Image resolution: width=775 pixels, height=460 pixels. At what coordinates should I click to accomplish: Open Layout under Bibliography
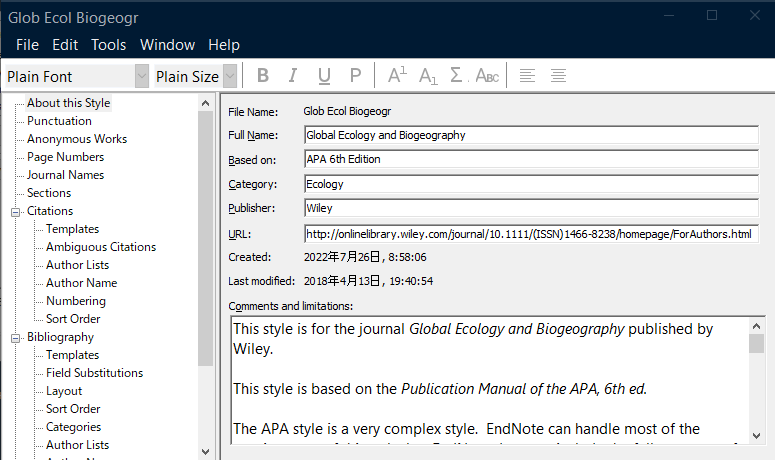click(64, 391)
